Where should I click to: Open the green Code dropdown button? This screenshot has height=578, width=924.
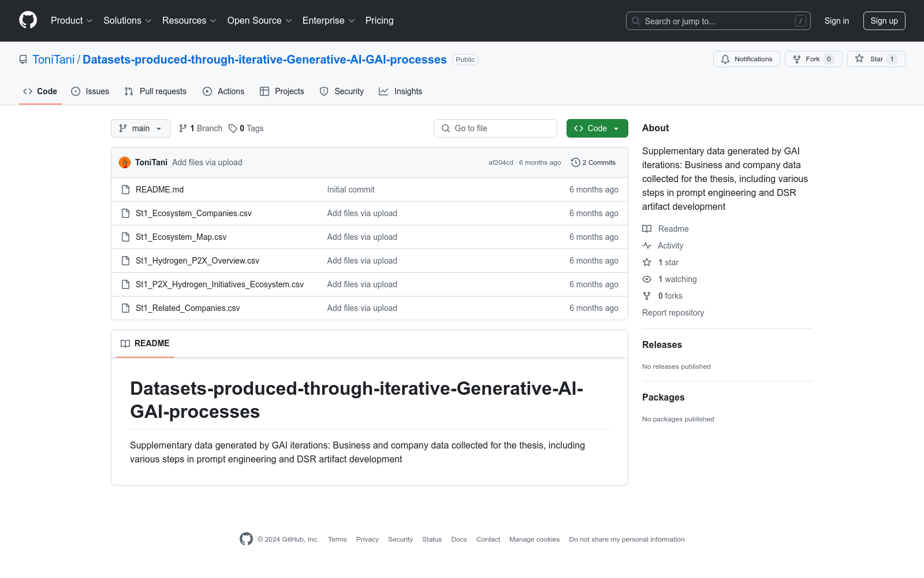(x=597, y=128)
